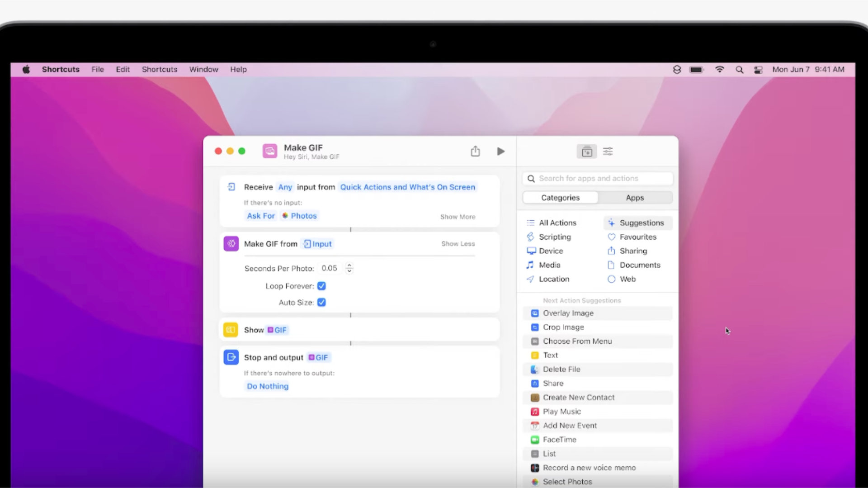Select the Suggestions category
The height and width of the screenshot is (488, 868).
point(637,223)
